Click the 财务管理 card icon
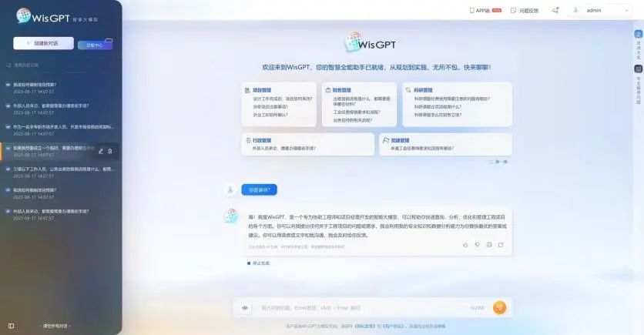 click(x=328, y=90)
